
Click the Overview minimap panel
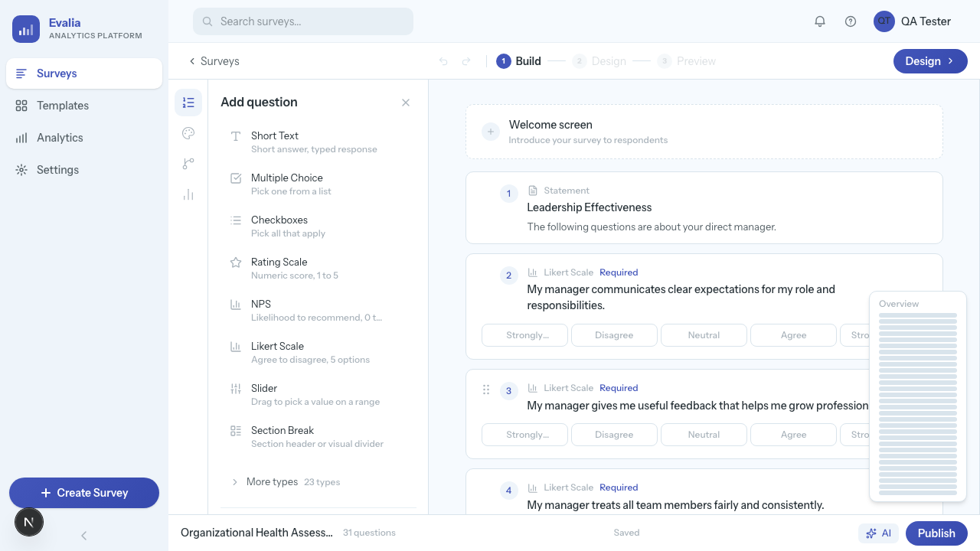(918, 396)
